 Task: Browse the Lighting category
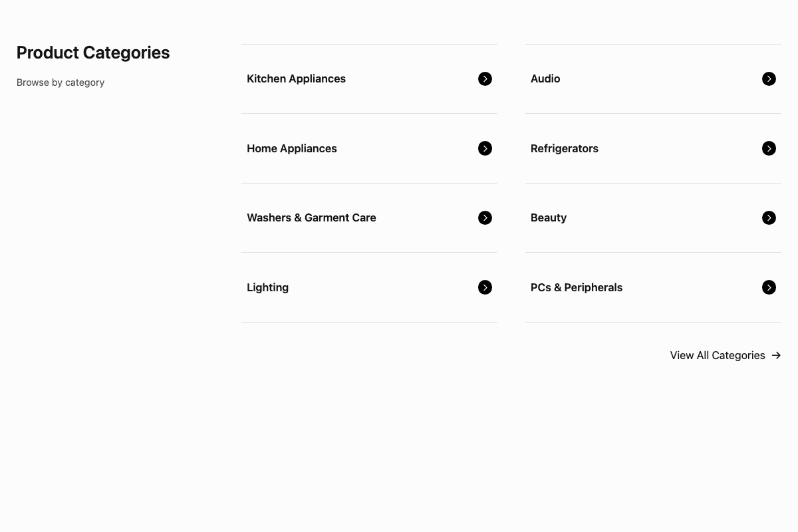pyautogui.click(x=268, y=287)
